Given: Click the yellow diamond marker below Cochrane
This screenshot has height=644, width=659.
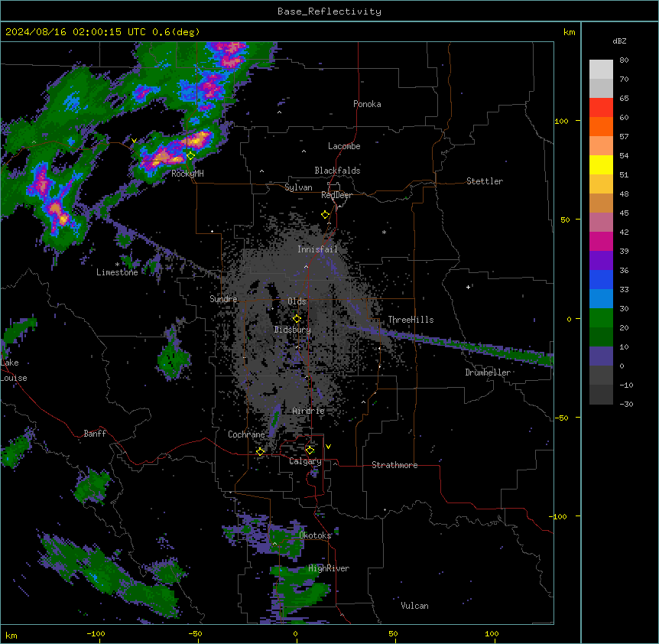Looking at the screenshot, I should pos(260,451).
